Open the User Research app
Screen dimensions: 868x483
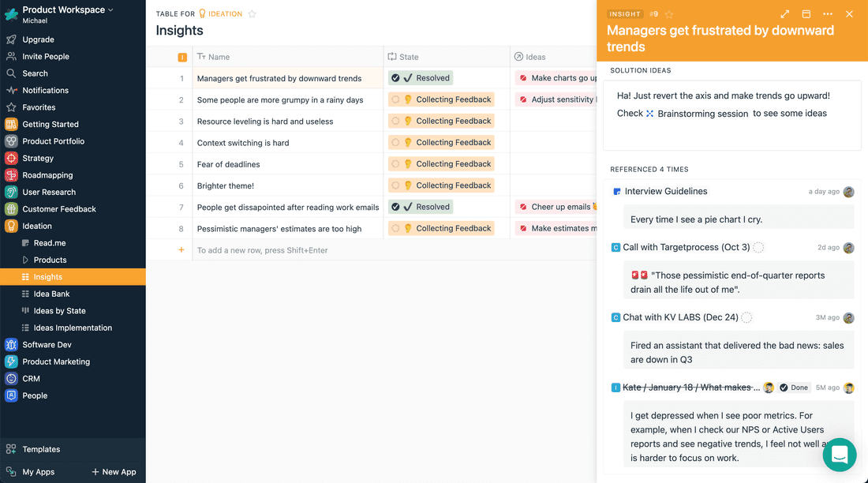(x=50, y=192)
